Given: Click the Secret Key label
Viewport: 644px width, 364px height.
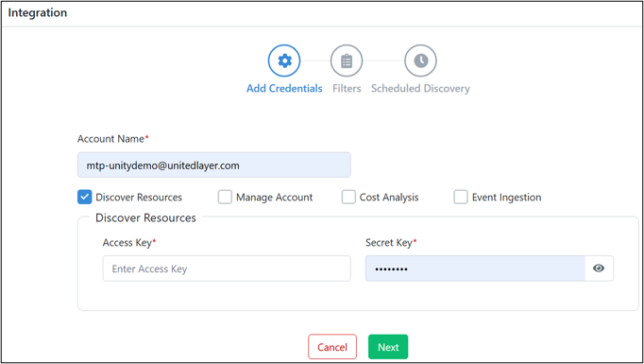Looking at the screenshot, I should (x=391, y=243).
